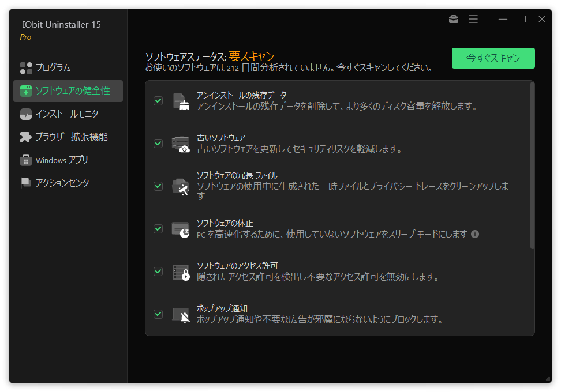561x392 pixels.
Task: Uncheck the アンインストールの残存データ checkbox
Action: tap(158, 101)
